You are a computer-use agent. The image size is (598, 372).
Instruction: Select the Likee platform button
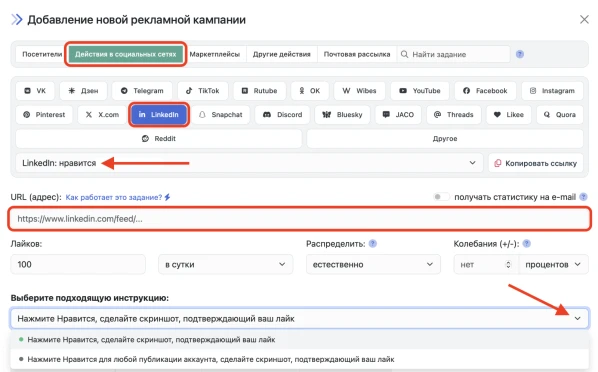[x=509, y=114]
